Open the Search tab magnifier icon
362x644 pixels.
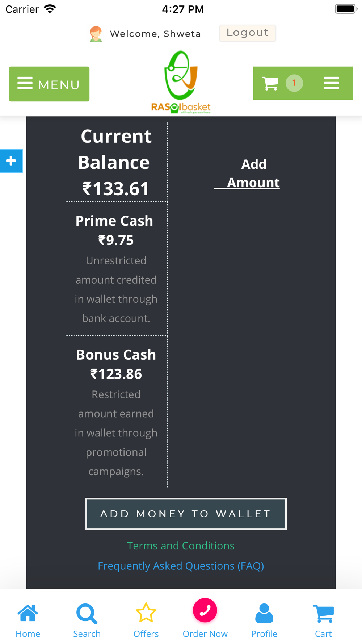click(x=87, y=614)
